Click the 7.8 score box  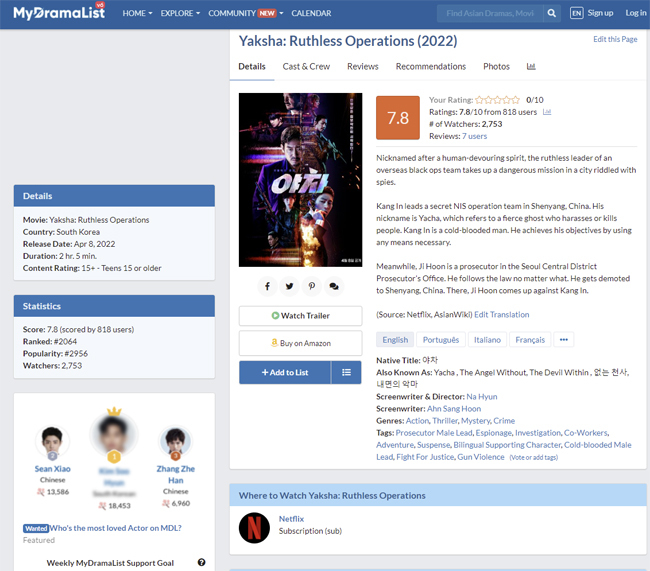(398, 118)
